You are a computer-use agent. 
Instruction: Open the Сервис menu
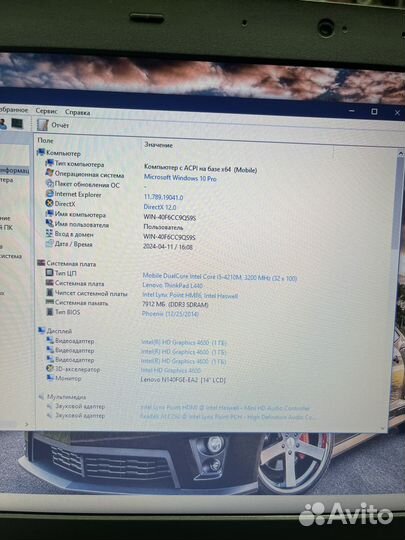click(x=46, y=111)
